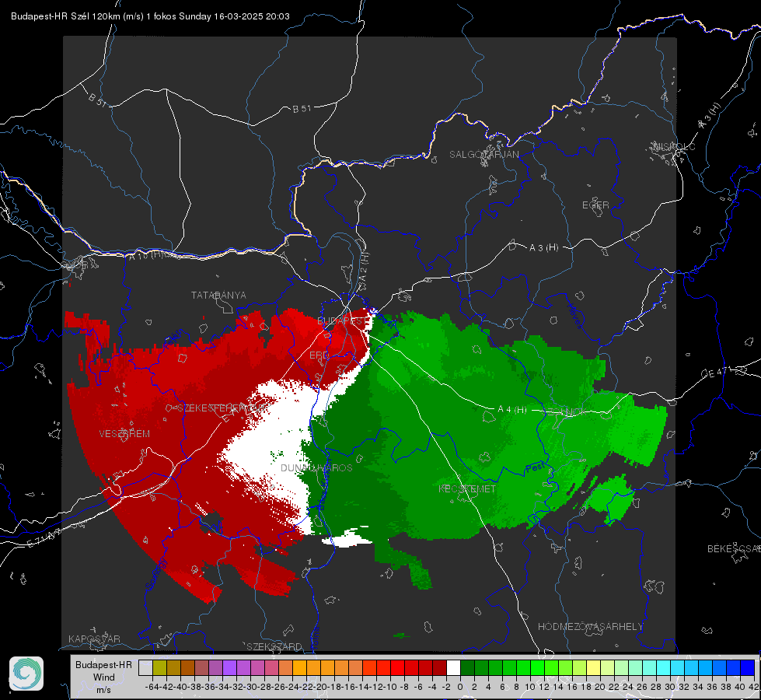The image size is (761, 700).
Task: Click the BÉKÉSCSABA city label
Action: (x=734, y=549)
